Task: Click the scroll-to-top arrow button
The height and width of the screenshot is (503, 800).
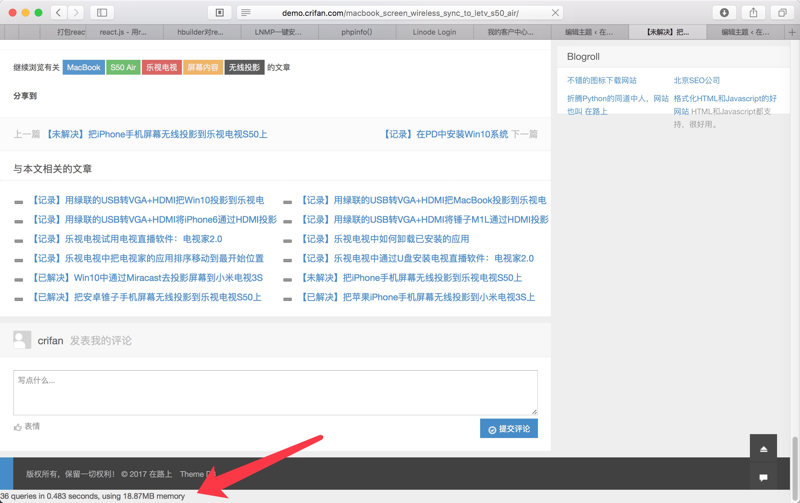Action: (763, 449)
